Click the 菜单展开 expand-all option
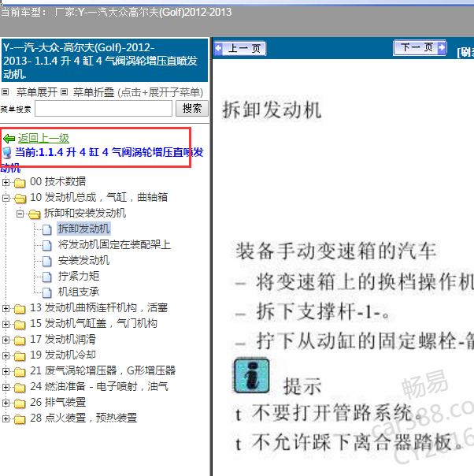The image size is (474, 476). [x=36, y=92]
